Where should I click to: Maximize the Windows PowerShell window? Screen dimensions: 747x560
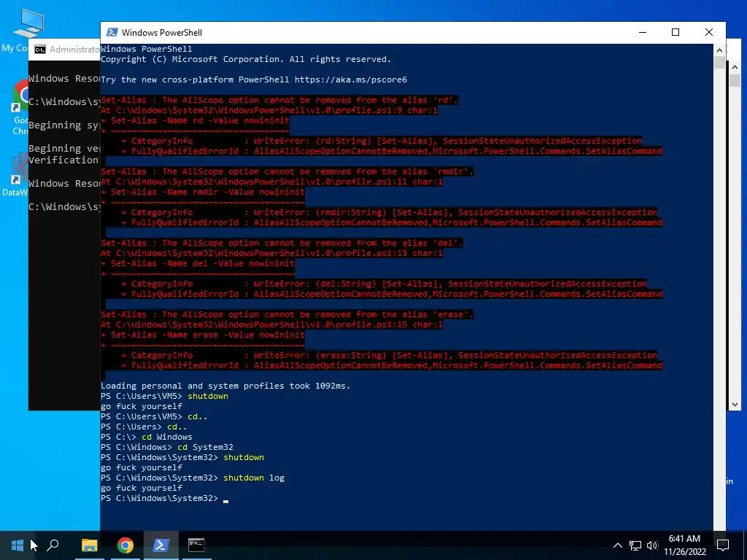[x=676, y=32]
